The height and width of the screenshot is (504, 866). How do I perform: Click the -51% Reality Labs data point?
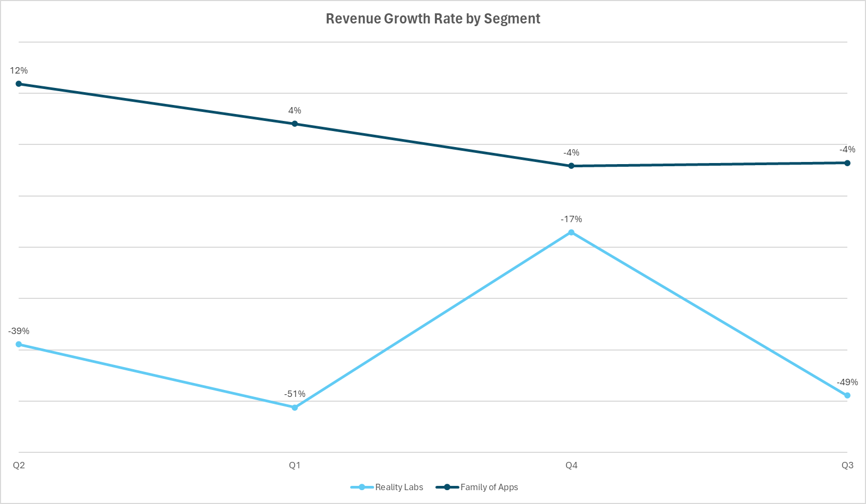click(295, 407)
